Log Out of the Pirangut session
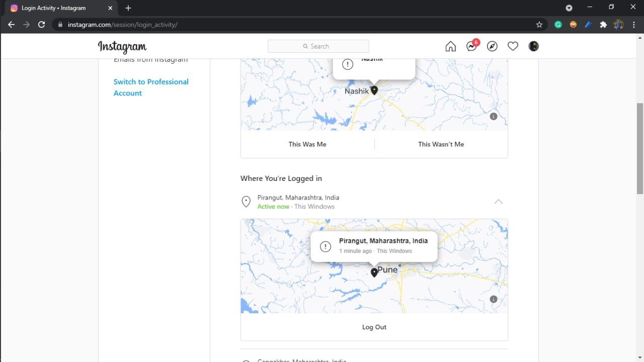The height and width of the screenshot is (362, 644). pyautogui.click(x=374, y=327)
